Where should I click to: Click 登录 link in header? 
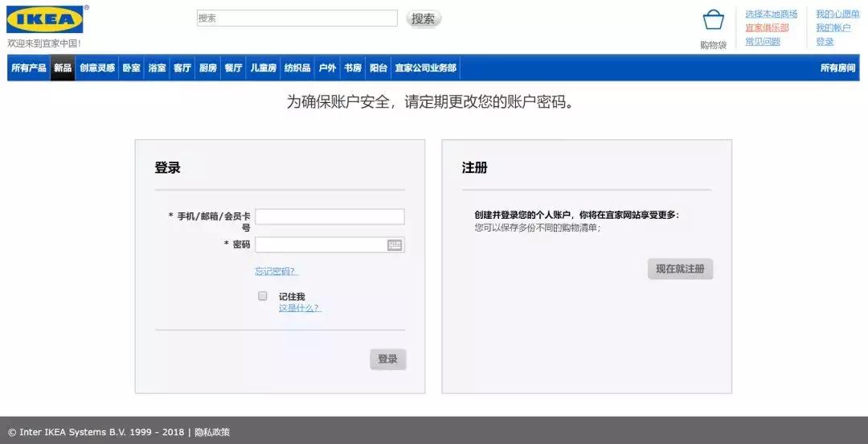click(x=825, y=42)
